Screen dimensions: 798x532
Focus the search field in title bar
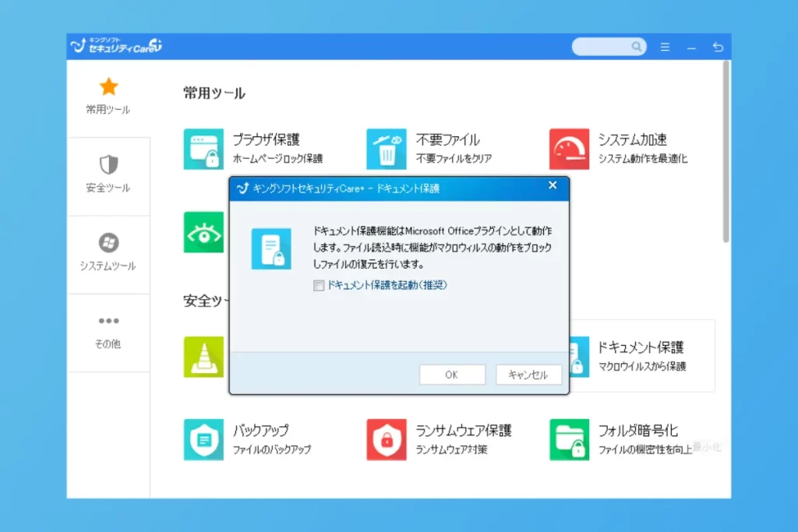(x=609, y=47)
